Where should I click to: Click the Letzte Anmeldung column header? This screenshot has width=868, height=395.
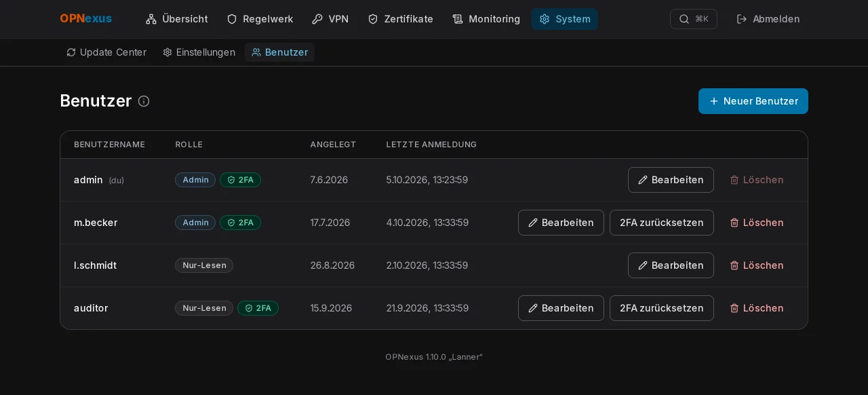[x=431, y=145]
